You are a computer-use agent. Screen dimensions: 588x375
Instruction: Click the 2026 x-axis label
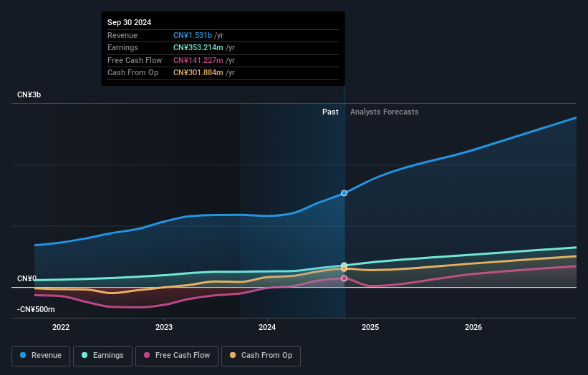pos(473,328)
